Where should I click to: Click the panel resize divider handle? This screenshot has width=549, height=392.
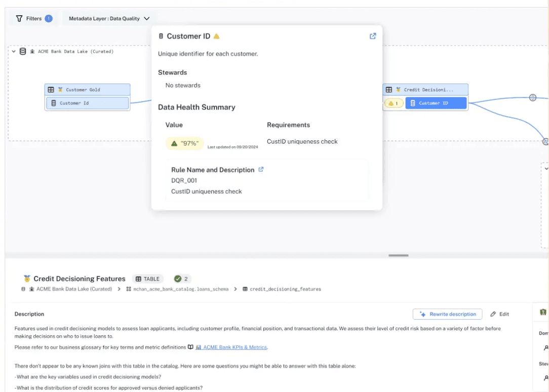(398, 255)
